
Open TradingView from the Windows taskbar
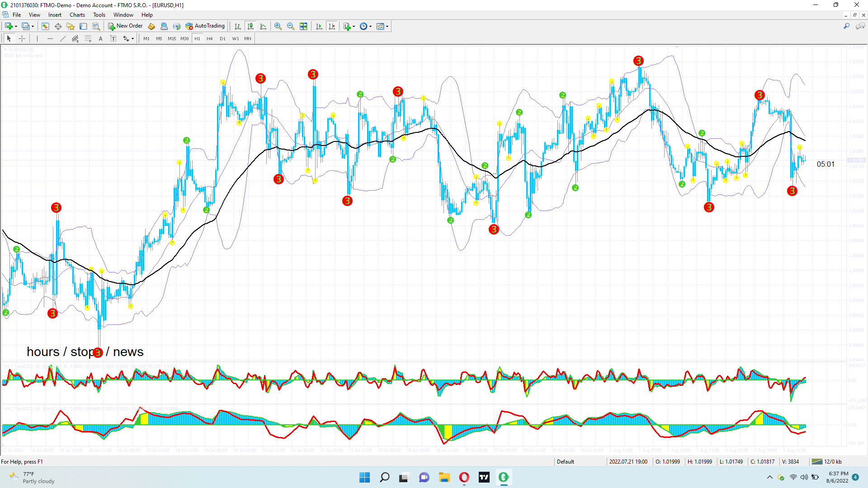coord(484,477)
